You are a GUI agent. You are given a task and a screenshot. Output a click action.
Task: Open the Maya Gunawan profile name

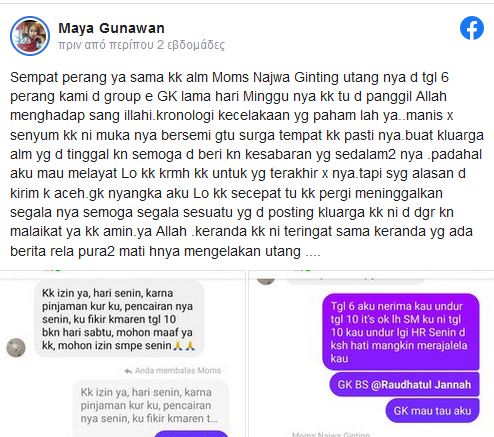coord(111,28)
